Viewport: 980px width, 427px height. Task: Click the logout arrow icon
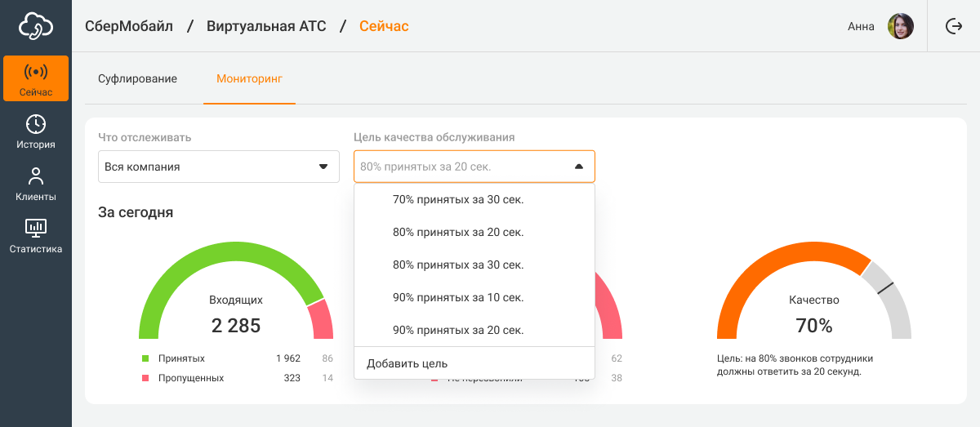[x=953, y=26]
